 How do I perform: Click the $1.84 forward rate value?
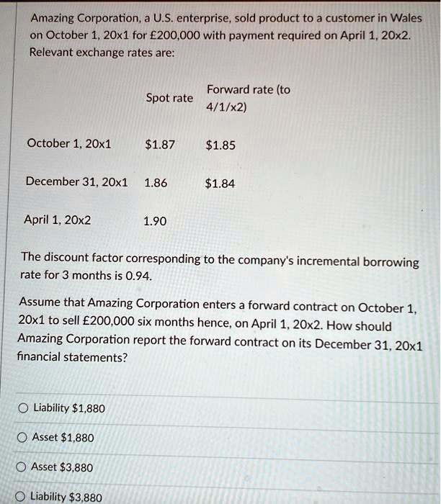(x=220, y=184)
